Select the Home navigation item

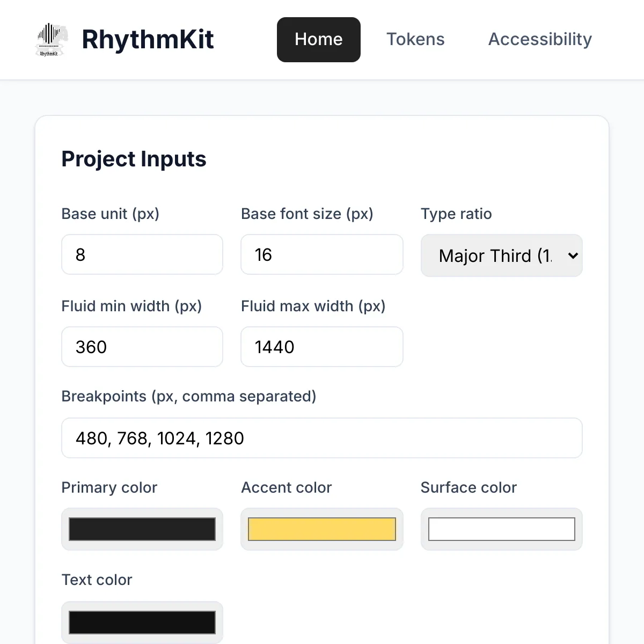point(318,39)
